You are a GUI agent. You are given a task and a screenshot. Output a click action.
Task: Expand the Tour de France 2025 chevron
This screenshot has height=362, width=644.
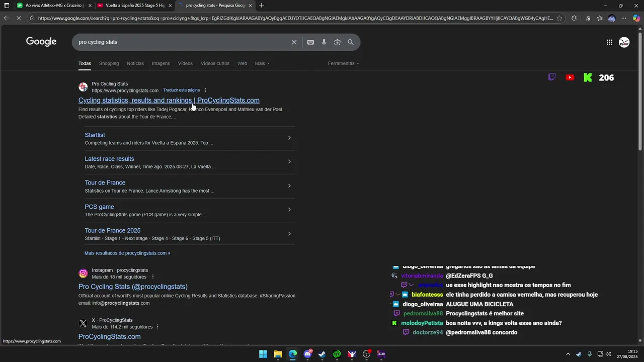pyautogui.click(x=289, y=234)
